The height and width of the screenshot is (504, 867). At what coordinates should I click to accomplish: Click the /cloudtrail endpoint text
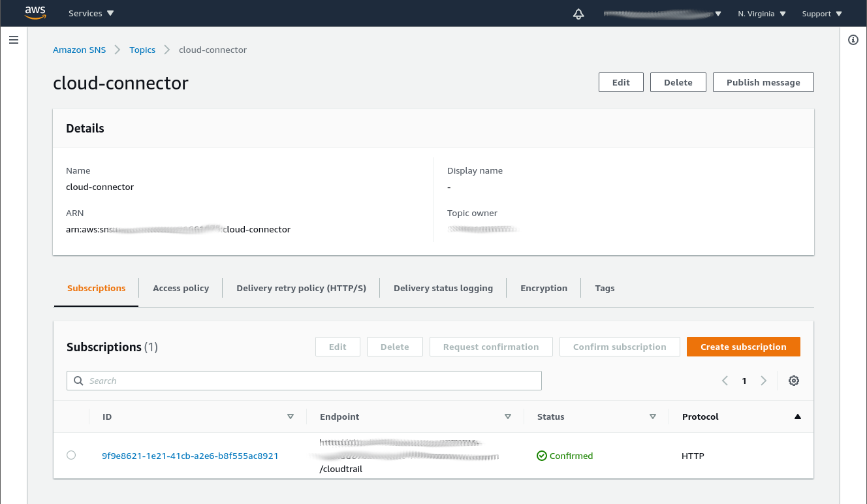(341, 469)
